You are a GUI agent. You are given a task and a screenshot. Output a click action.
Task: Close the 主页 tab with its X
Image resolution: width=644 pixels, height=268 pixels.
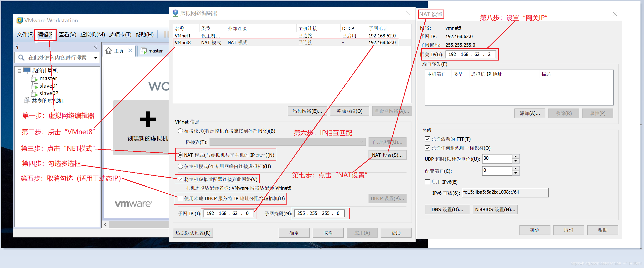coord(130,50)
